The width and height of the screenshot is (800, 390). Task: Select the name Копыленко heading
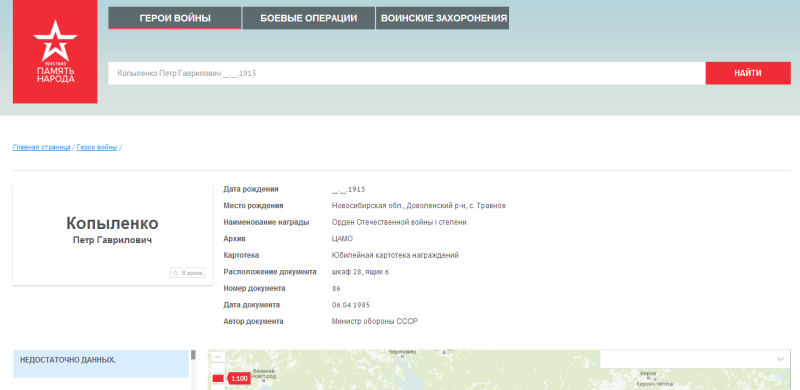[112, 223]
